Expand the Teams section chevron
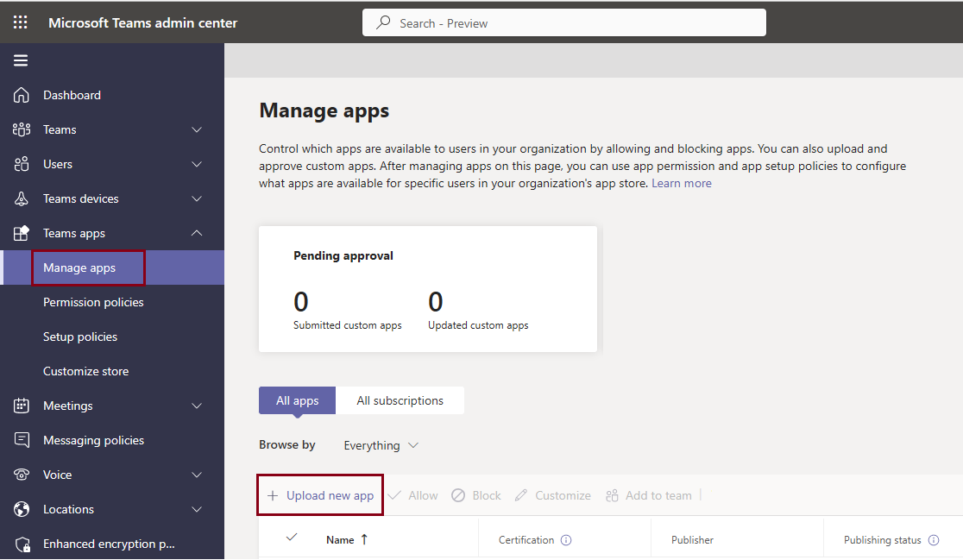Image resolution: width=963 pixels, height=560 pixels. (x=197, y=129)
